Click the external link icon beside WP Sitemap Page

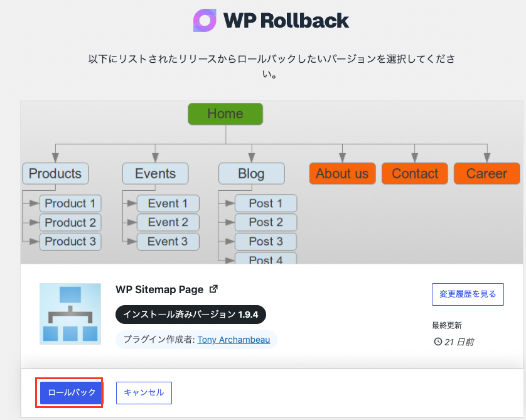(x=213, y=289)
